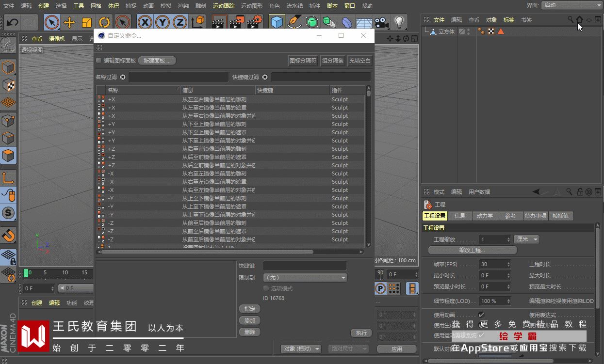Select the live selection arrow tool
The width and height of the screenshot is (604, 364).
point(52,22)
